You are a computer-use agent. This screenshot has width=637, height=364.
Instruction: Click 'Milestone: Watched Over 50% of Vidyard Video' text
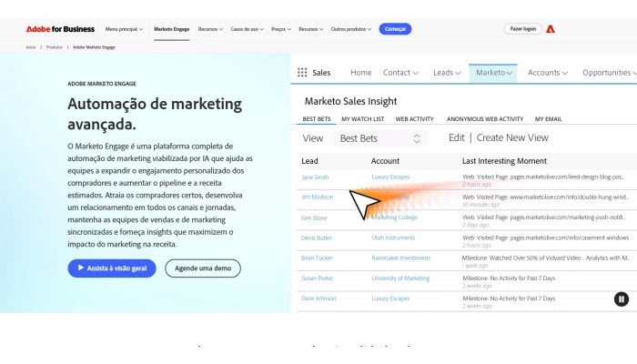pyautogui.click(x=546, y=258)
